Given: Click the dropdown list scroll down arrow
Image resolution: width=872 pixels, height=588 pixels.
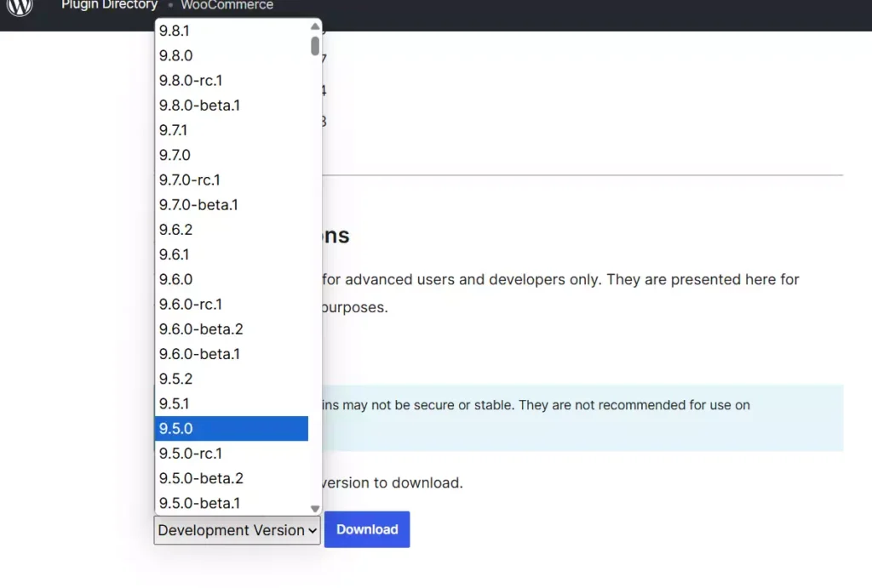Looking at the screenshot, I should pyautogui.click(x=315, y=509).
